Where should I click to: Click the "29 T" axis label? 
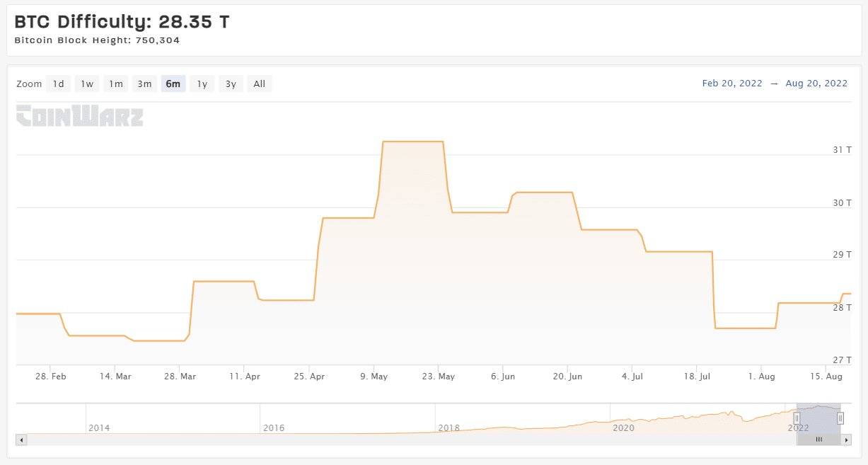[x=842, y=254]
